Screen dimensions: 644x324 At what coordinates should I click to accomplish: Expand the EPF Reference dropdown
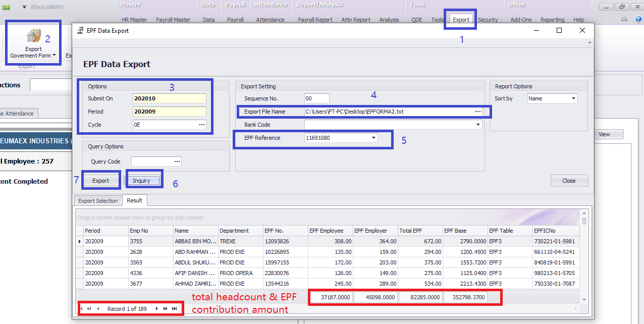tap(373, 137)
